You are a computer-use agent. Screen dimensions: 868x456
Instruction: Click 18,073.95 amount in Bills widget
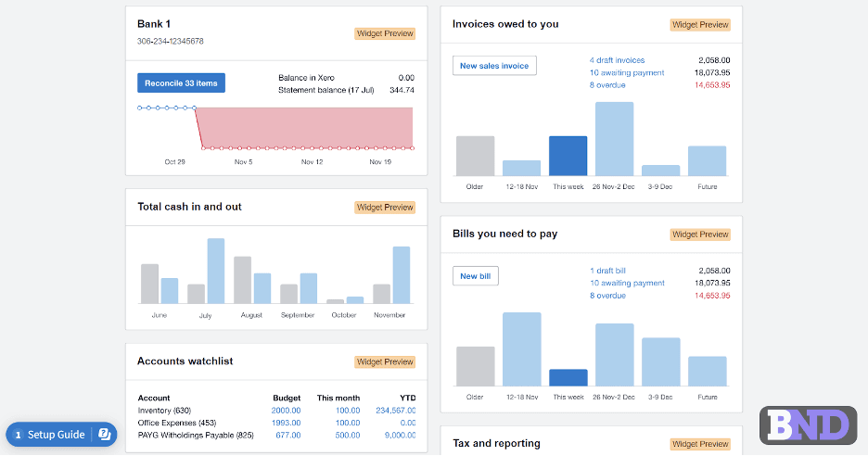tap(712, 283)
